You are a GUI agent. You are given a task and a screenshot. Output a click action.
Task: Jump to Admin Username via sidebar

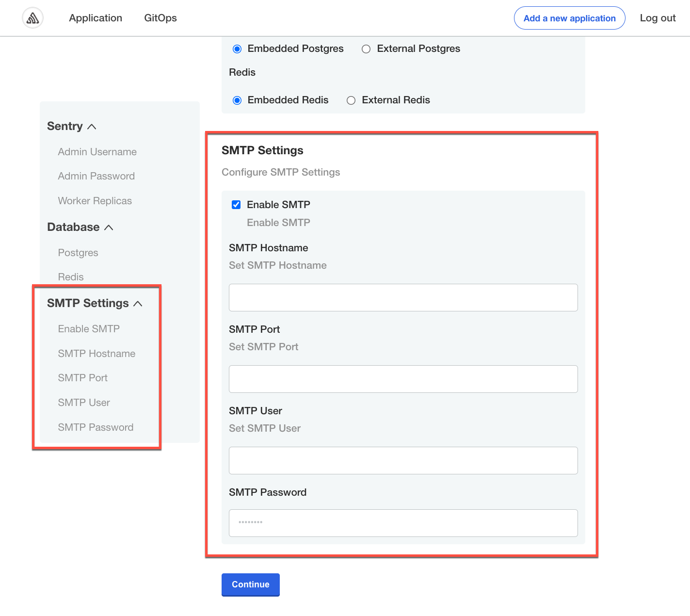[97, 152]
